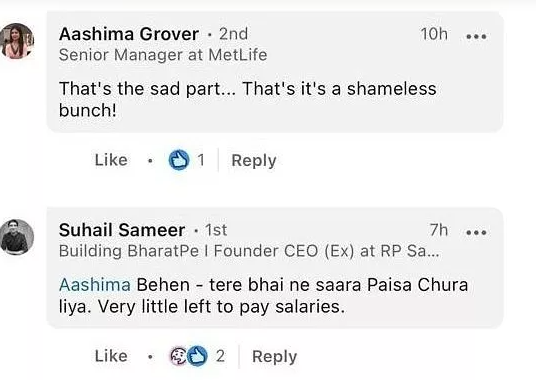Click the 10h timestamp on first comment
This screenshot has width=536, height=389.
pos(434,34)
